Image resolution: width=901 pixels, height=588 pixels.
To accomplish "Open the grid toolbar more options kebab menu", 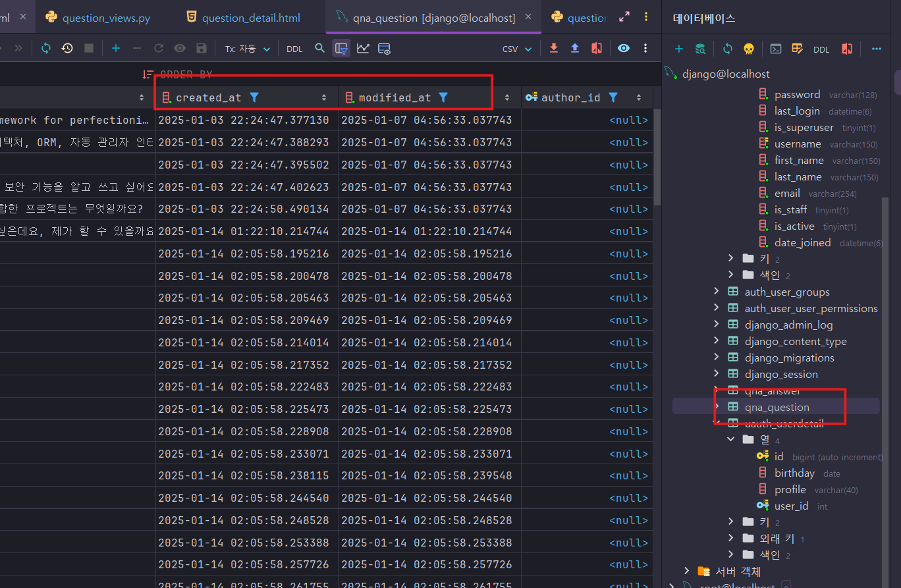I will 645,48.
